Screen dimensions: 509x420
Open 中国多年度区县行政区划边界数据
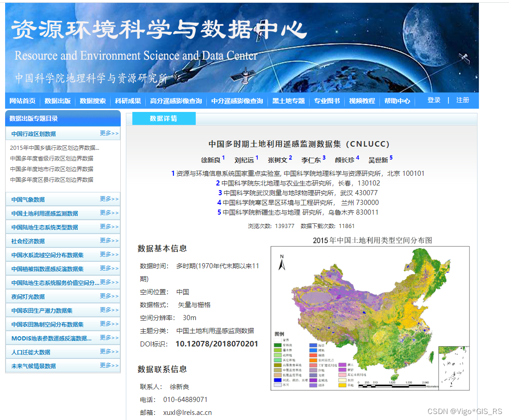(x=52, y=180)
